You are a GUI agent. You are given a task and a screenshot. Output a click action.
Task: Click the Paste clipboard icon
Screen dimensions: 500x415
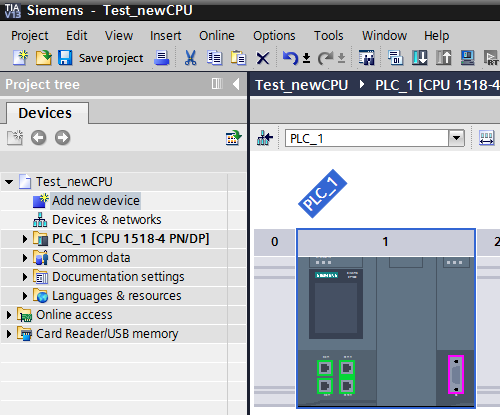[x=238, y=58]
